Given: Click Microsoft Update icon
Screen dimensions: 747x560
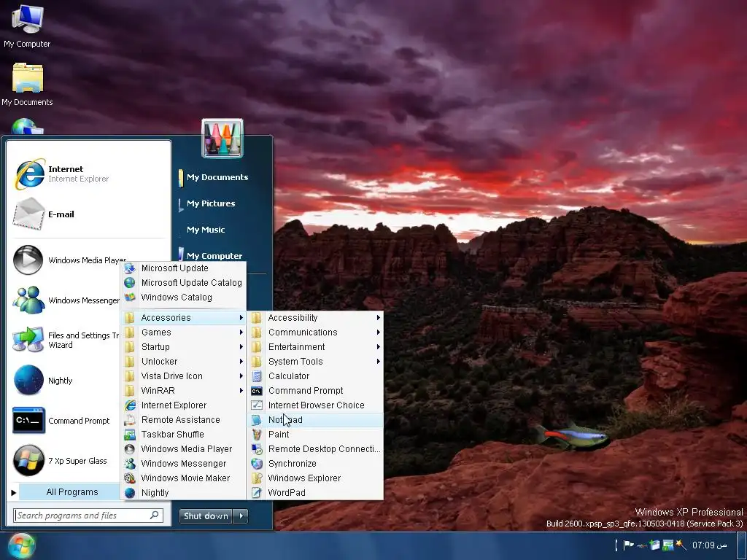Looking at the screenshot, I should [x=130, y=268].
